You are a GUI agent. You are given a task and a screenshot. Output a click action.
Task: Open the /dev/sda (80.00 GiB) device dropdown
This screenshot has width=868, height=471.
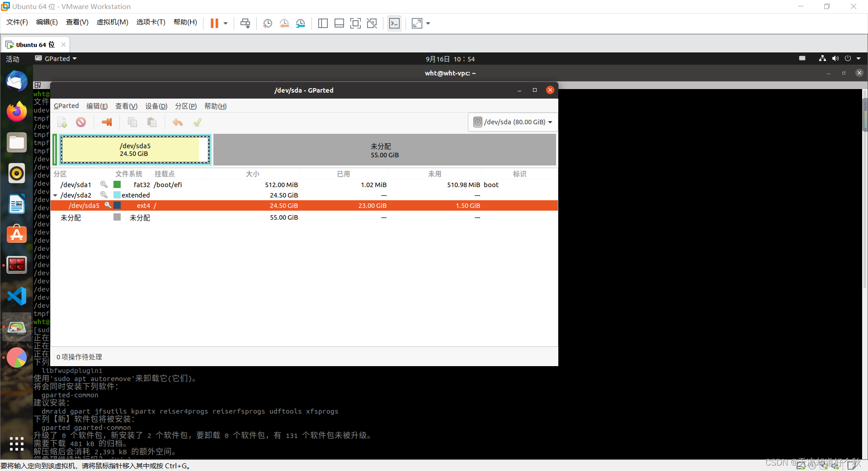(512, 122)
